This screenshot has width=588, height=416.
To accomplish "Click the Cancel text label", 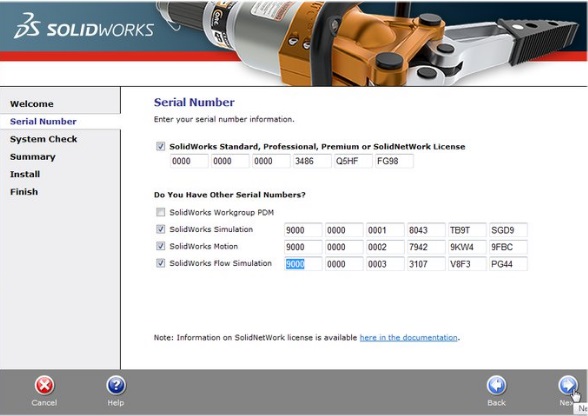I will click(44, 402).
